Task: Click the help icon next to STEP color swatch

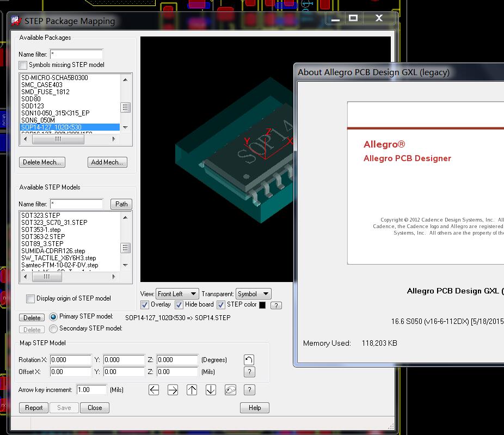Action: point(276,305)
